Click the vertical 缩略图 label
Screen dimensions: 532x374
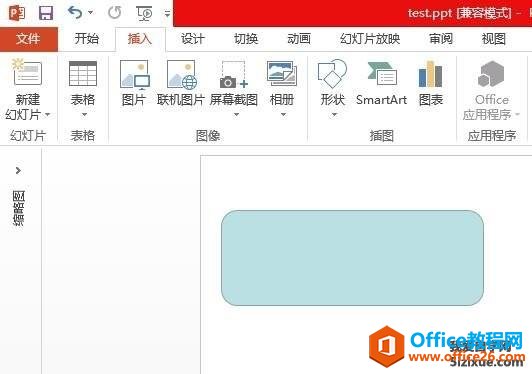tap(19, 208)
